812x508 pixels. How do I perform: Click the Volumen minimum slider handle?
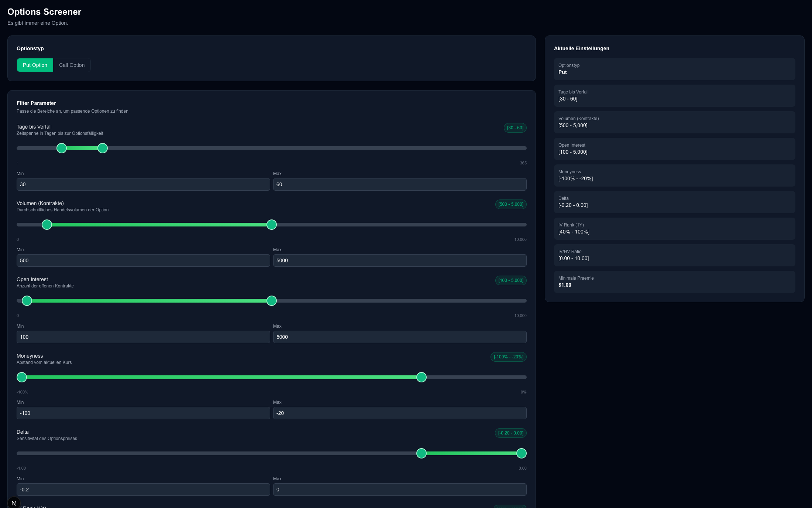point(47,225)
